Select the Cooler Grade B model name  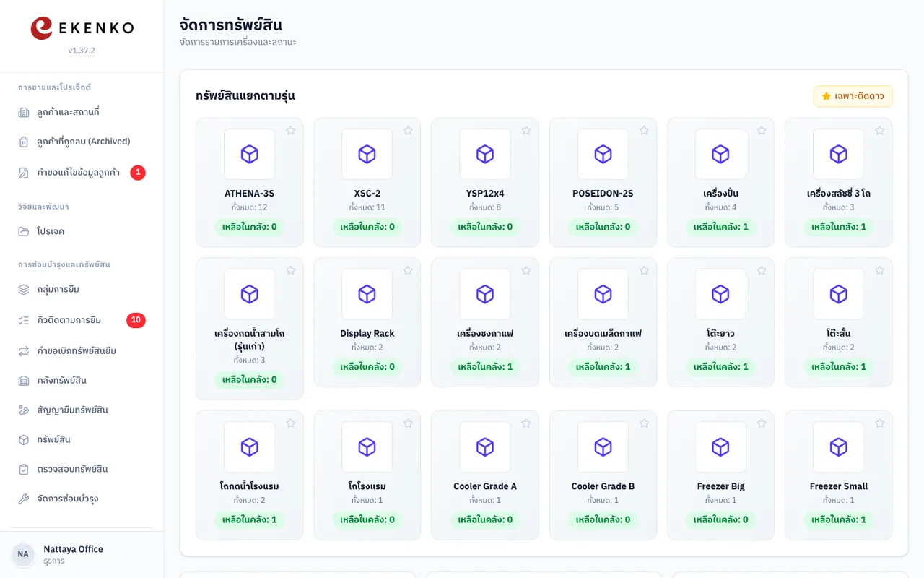click(x=603, y=486)
